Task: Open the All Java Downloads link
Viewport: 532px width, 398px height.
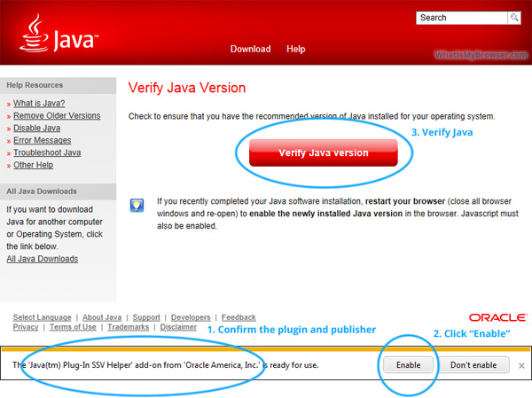Action: coord(43,259)
